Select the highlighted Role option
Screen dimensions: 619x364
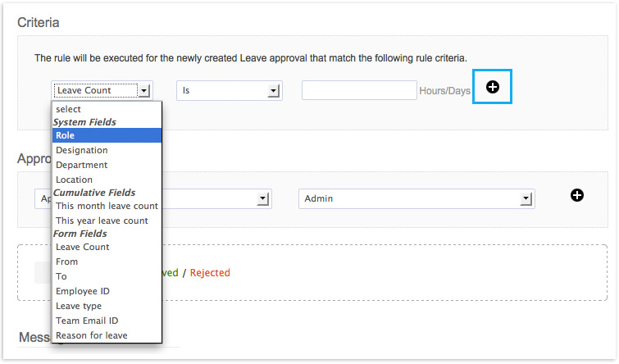[x=107, y=135]
